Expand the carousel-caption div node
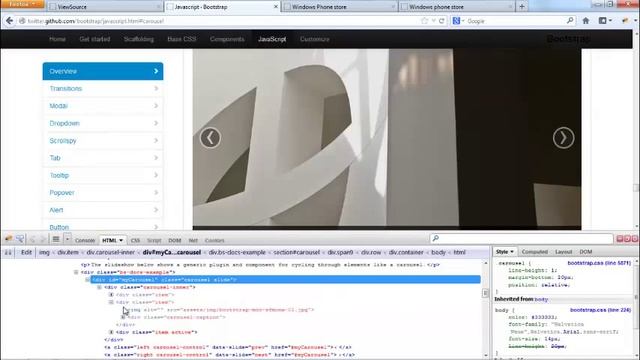Image resolution: width=640 pixels, height=360 pixels. pyautogui.click(x=123, y=317)
